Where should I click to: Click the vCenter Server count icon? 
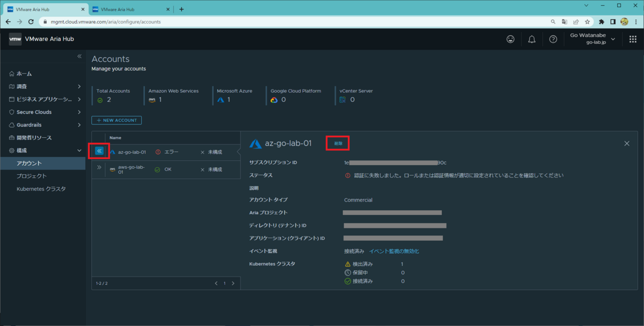click(x=343, y=100)
